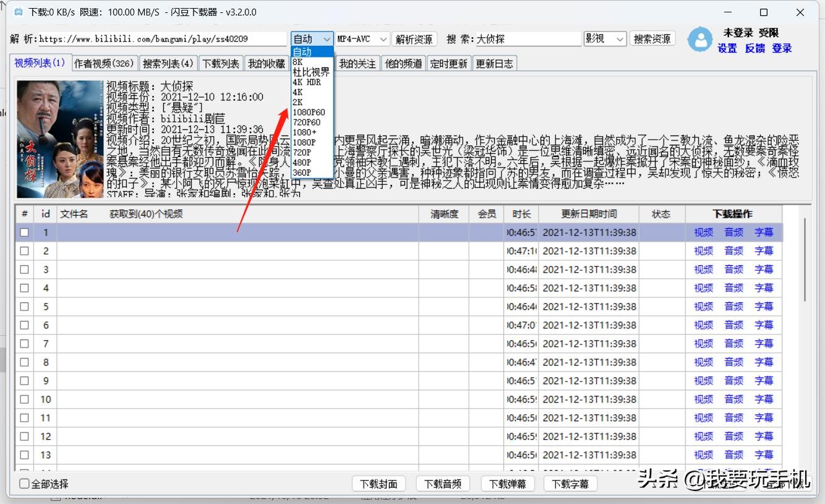Click the 登录 link

click(782, 48)
